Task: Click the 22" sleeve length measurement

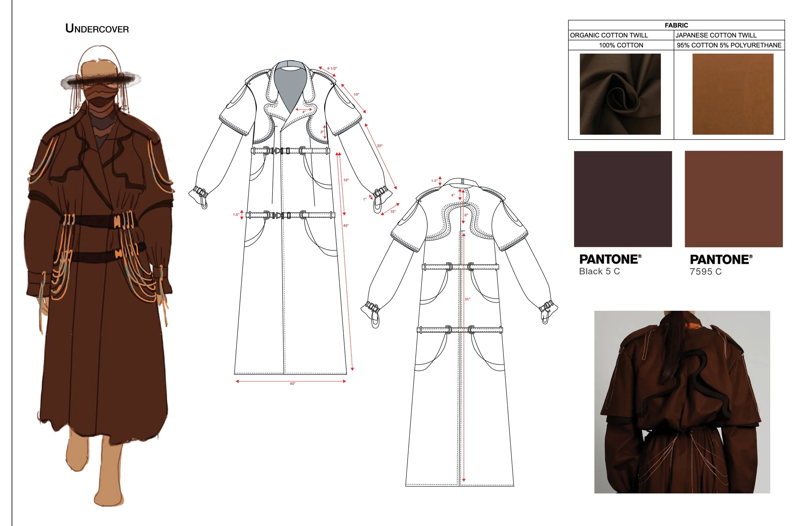Action: point(380,146)
